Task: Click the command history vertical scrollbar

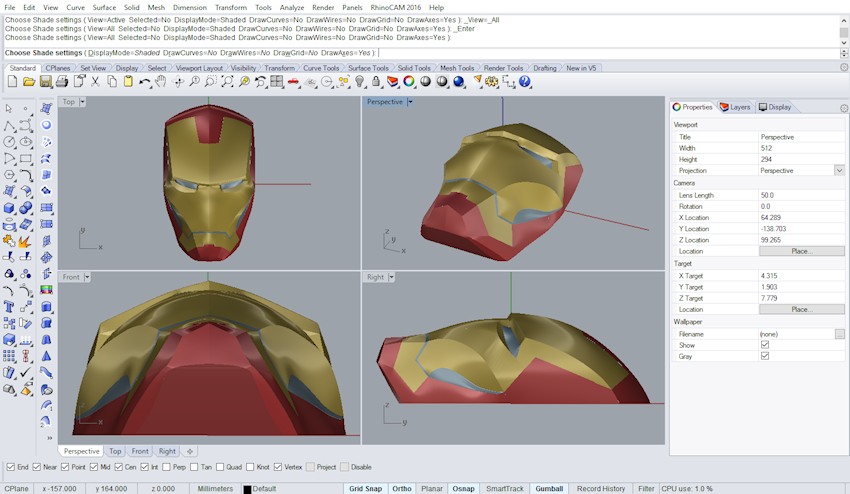Action: pos(843,30)
